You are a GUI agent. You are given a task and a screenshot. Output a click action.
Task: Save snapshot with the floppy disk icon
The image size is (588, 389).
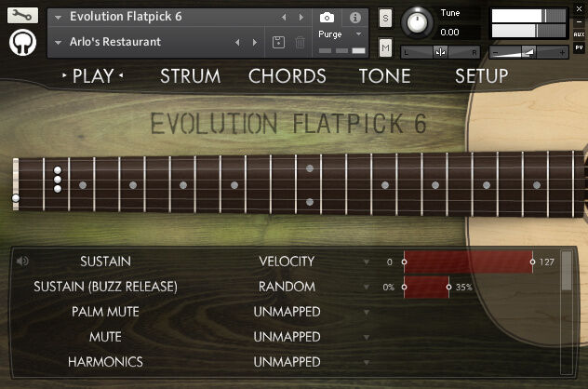click(x=278, y=43)
